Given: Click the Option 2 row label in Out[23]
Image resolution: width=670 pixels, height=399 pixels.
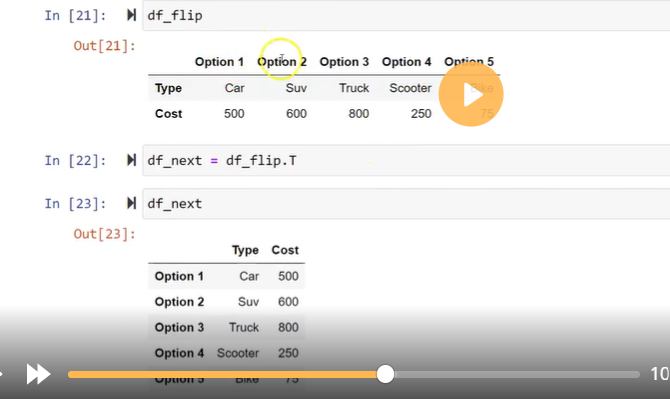Looking at the screenshot, I should 179,302.
